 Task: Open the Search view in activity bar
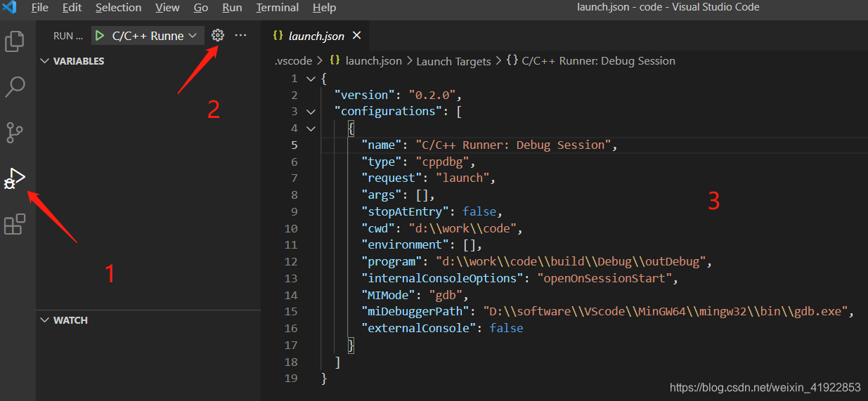(x=15, y=87)
